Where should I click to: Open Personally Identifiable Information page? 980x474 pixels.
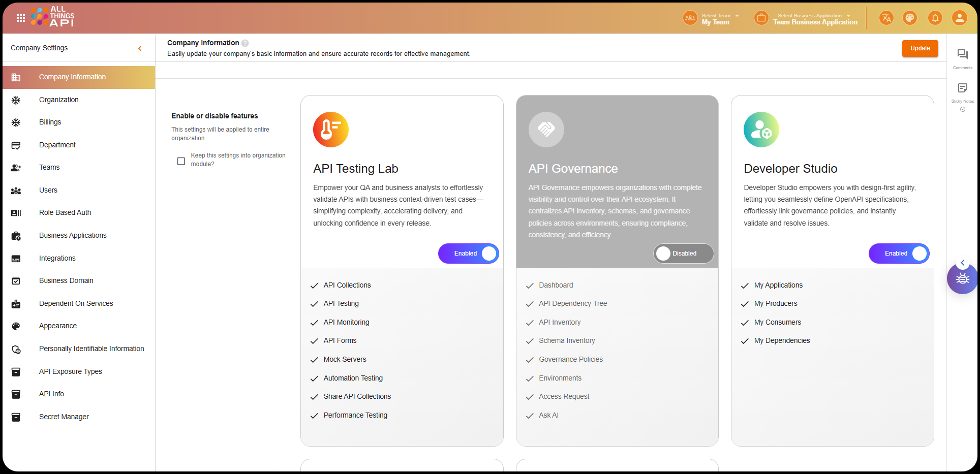click(x=91, y=349)
